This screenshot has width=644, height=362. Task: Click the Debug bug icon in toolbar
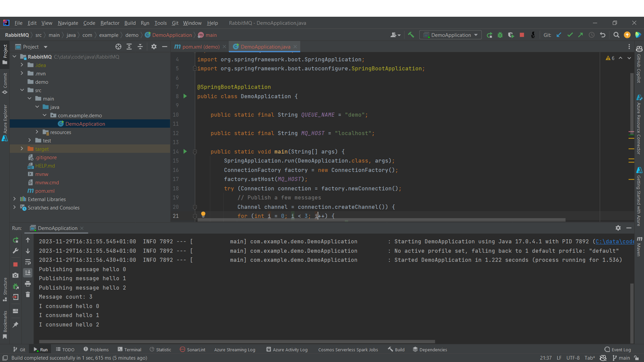(500, 35)
